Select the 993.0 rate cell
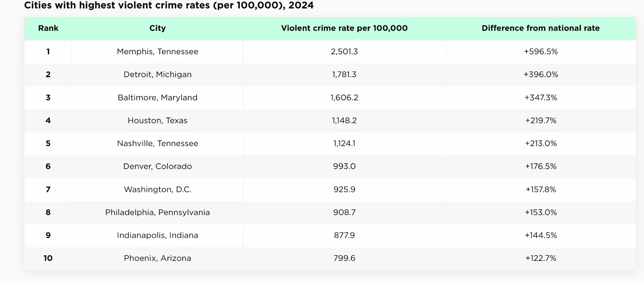Viewport: 644px width, 283px height. [x=344, y=166]
